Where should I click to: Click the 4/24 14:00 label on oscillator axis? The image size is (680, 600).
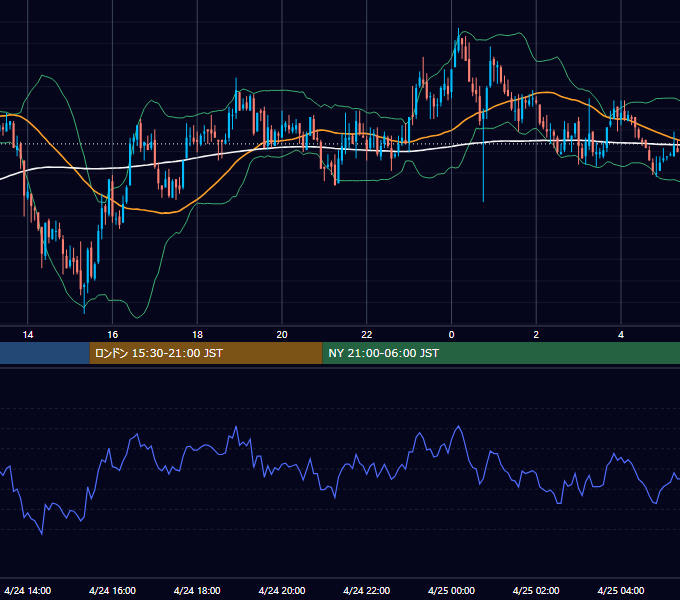click(x=28, y=590)
